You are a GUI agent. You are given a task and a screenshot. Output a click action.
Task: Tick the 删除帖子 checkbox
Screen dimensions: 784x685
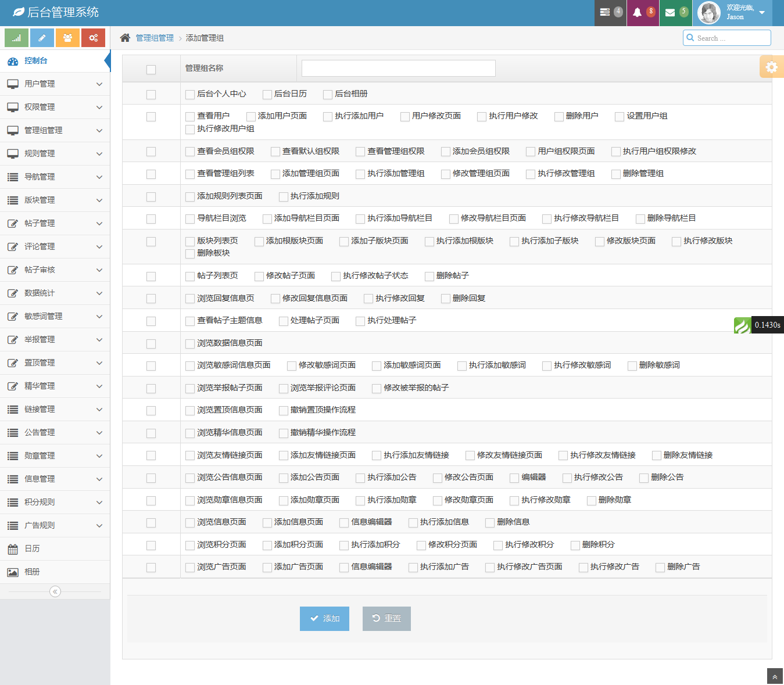coord(429,277)
